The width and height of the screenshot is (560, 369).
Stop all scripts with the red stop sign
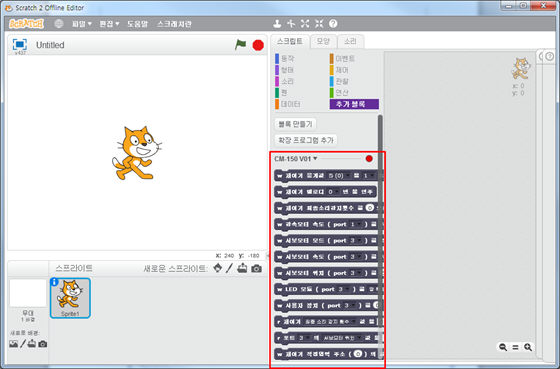pos(258,45)
